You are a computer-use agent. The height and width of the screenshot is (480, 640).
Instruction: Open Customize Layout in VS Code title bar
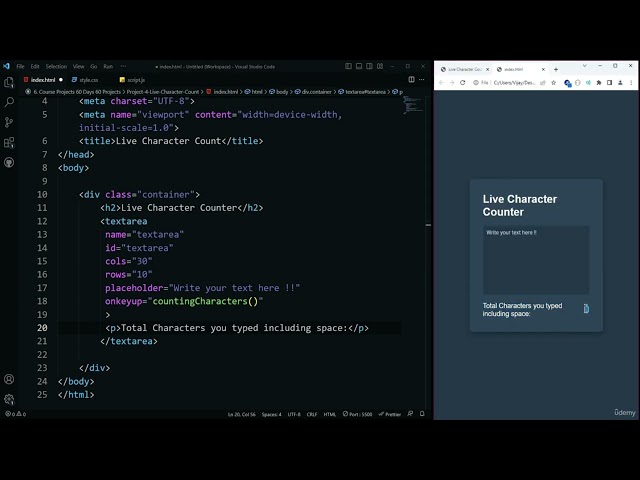click(380, 66)
